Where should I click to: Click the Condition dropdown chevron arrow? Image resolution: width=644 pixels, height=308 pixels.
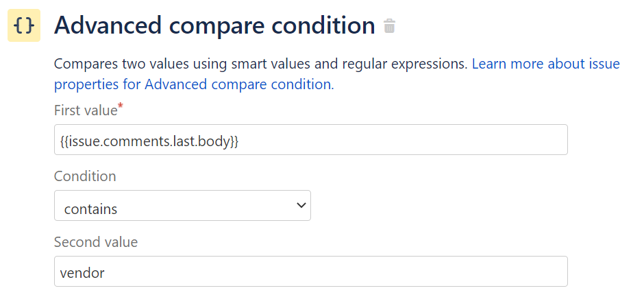301,206
